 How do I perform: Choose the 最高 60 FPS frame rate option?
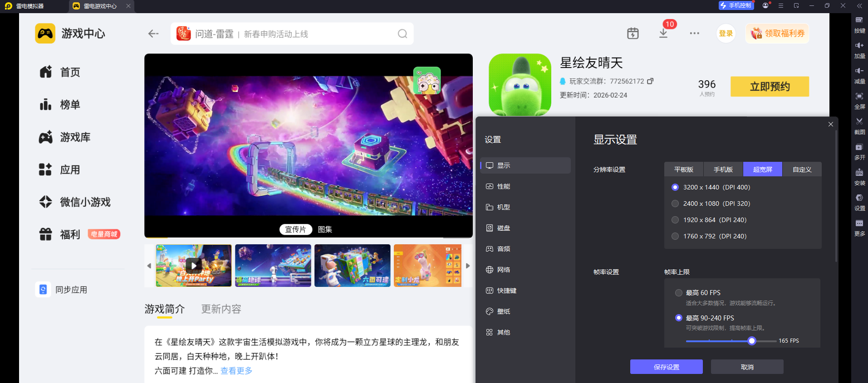[x=679, y=293]
